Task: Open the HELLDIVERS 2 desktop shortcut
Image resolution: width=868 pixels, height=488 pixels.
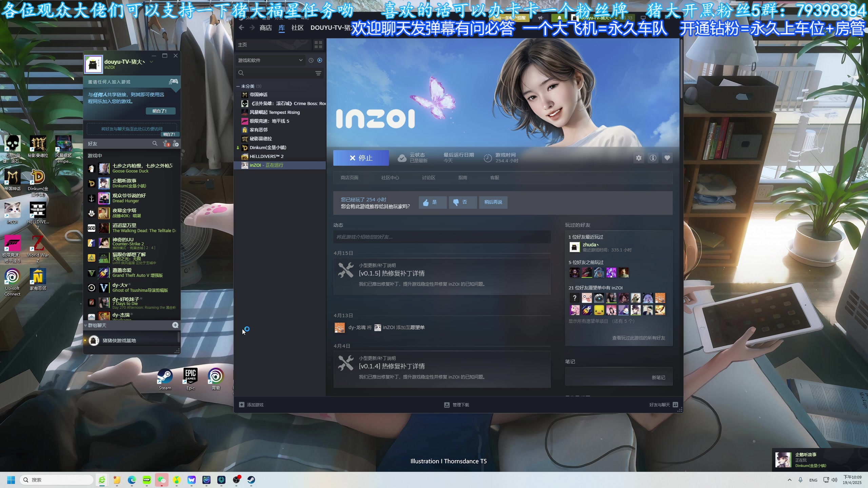Action: pyautogui.click(x=38, y=216)
